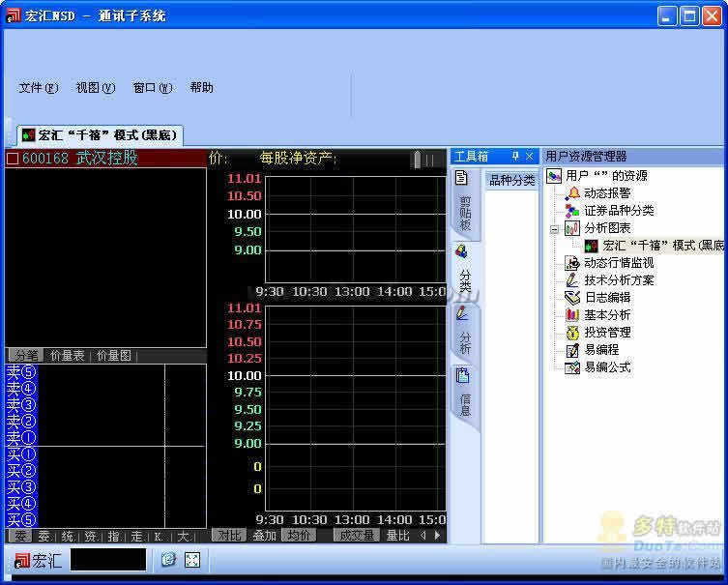Open the 剪贴板 clipboard toolbox tab
728x585 pixels.
(465, 204)
